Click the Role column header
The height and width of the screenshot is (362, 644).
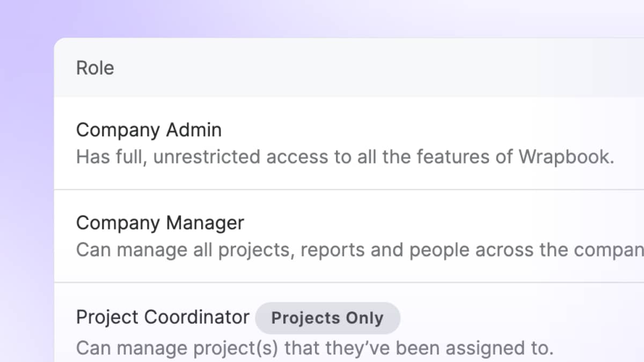coord(95,68)
